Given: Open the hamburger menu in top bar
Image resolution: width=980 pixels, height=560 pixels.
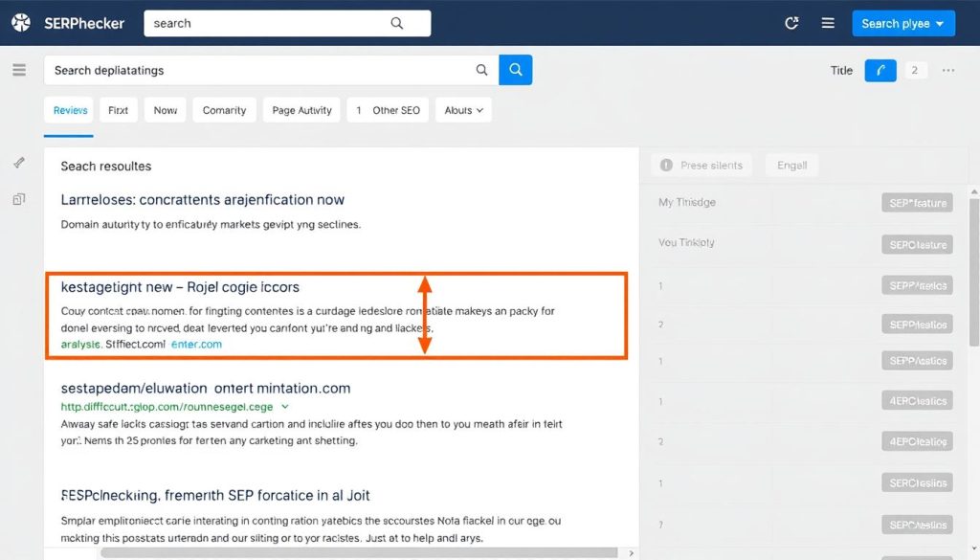Looking at the screenshot, I should (x=828, y=22).
